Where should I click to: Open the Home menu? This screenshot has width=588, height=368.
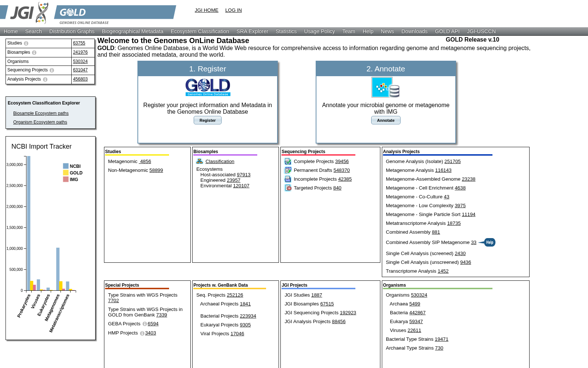coord(11,31)
